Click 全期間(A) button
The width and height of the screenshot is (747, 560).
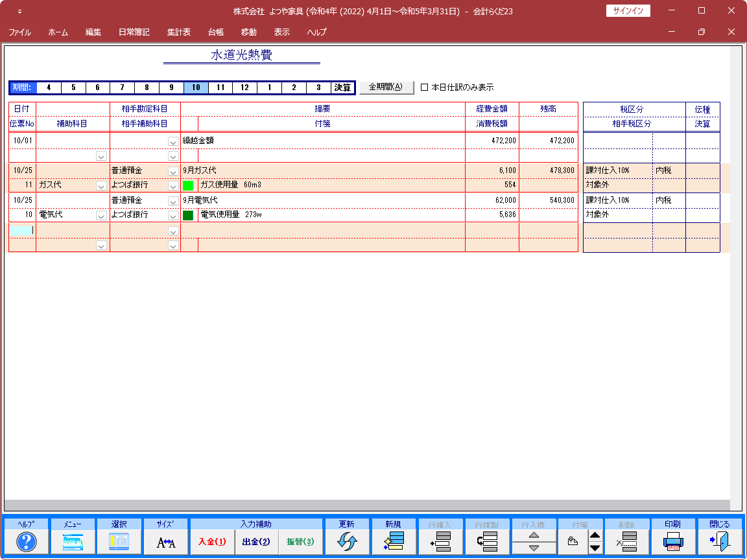coord(386,87)
